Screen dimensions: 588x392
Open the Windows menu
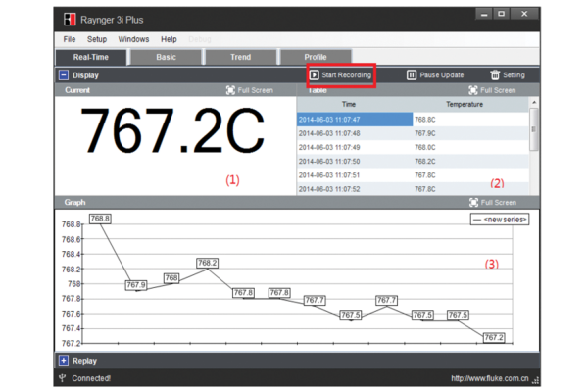[133, 39]
